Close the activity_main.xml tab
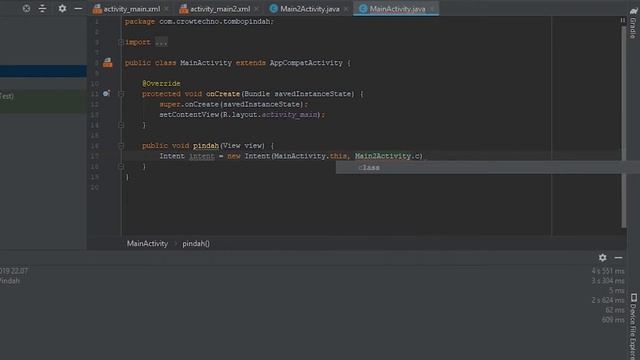 167,9
